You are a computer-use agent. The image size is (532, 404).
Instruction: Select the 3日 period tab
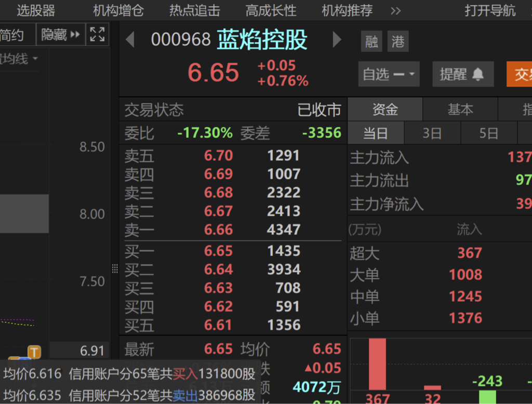click(432, 133)
